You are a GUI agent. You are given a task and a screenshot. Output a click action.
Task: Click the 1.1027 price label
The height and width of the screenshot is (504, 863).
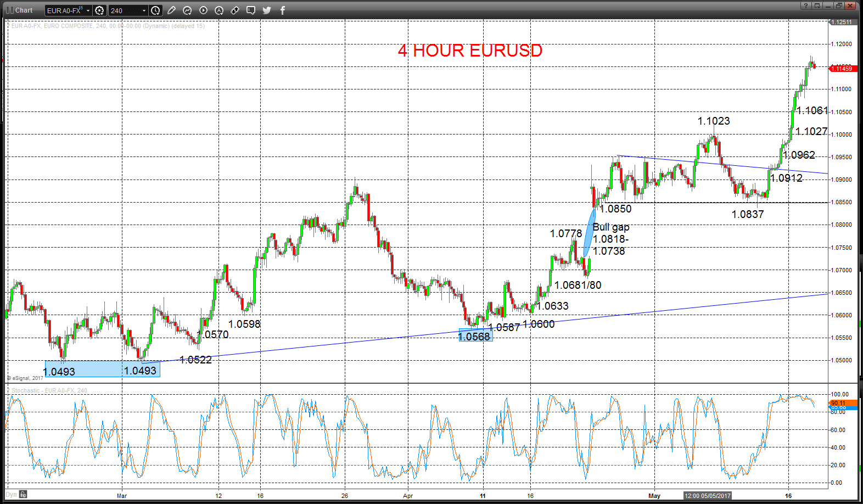(x=811, y=131)
